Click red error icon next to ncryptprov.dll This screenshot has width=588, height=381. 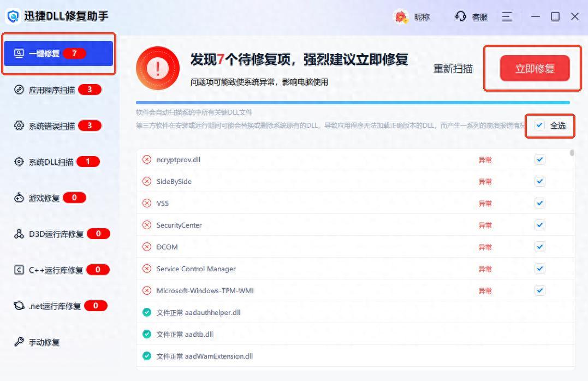147,159
